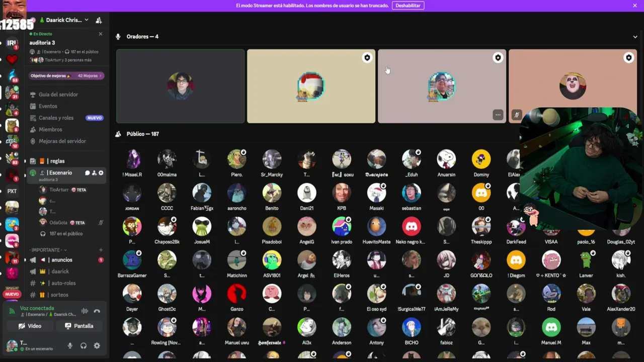Click the Voz conectada signal icon
The width and height of the screenshot is (644, 362).
click(x=12, y=311)
